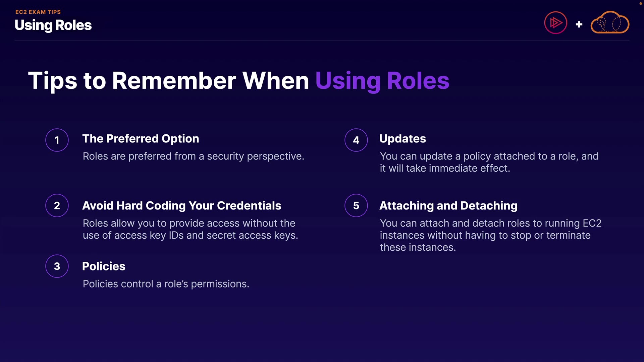Select the circled number 3 icon
Viewport: 644px width, 362px height.
click(x=57, y=266)
